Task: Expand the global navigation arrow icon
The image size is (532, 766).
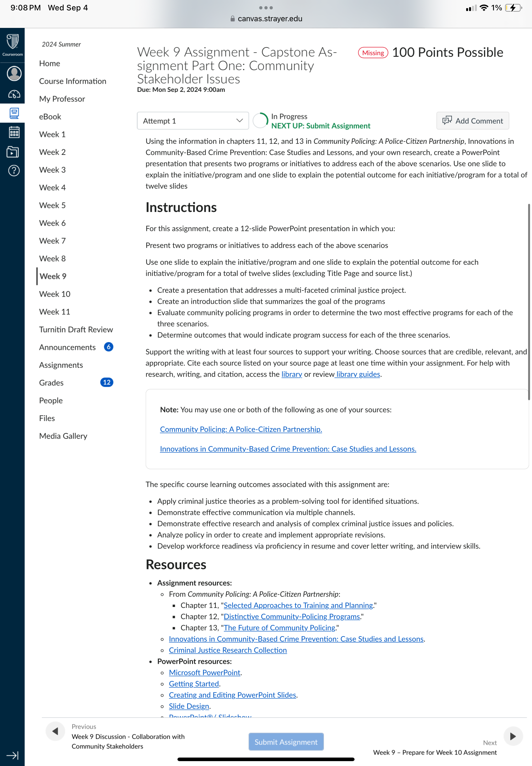Action: (12, 755)
